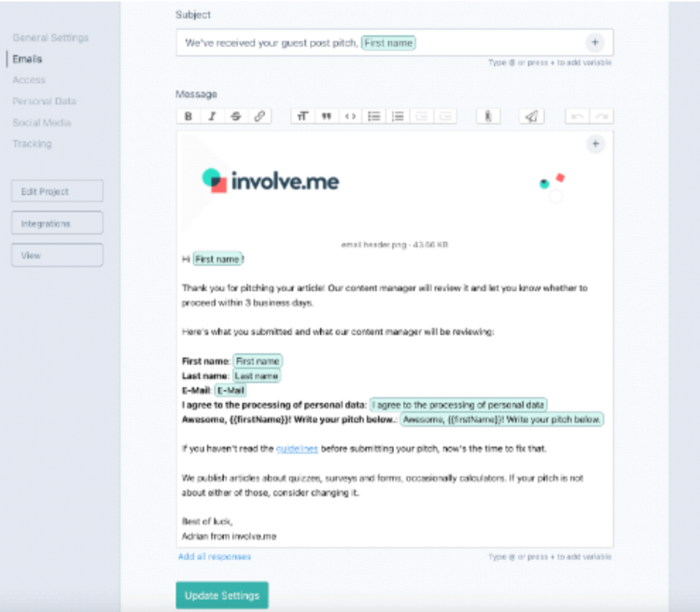Viewport: 700px width, 612px height.
Task: Toggle bold formatting in message toolbar
Action: [189, 117]
